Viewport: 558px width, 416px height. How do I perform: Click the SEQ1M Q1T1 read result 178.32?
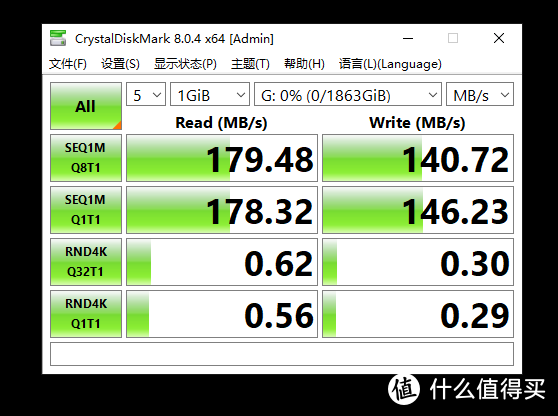[x=222, y=210]
